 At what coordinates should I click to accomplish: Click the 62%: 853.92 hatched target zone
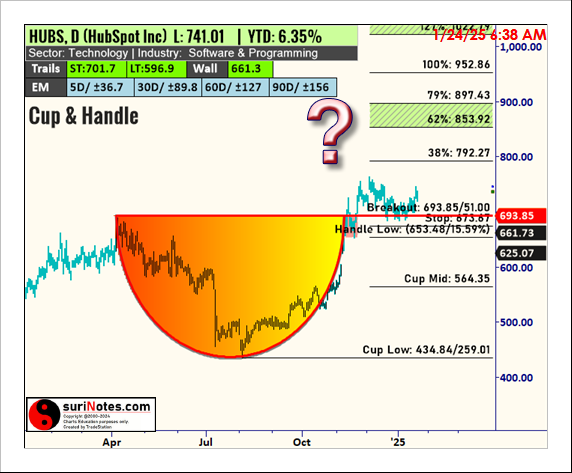431,116
